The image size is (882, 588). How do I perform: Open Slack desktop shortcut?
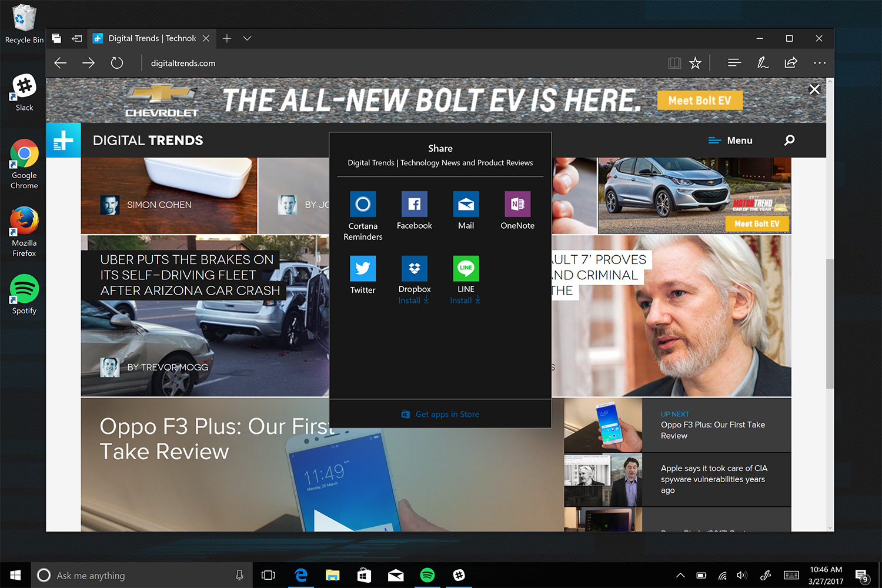tap(24, 92)
